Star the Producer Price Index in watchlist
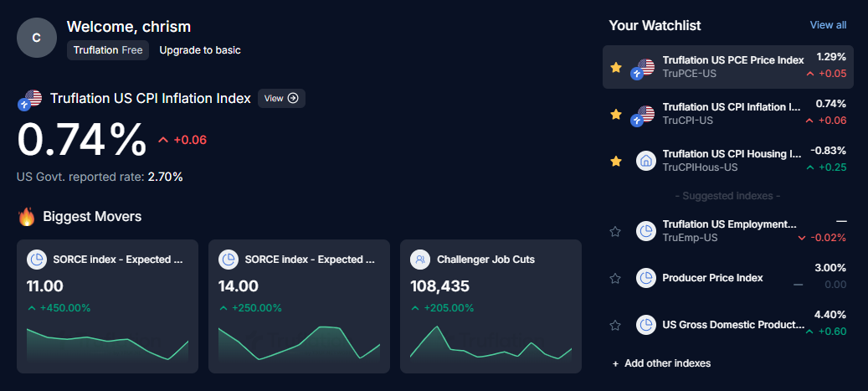Screen dimensions: 868x391 pyautogui.click(x=616, y=278)
